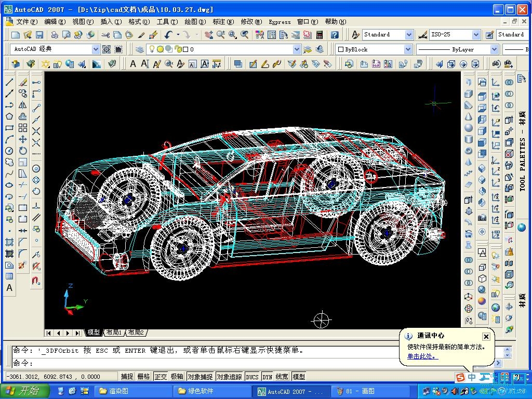Select the Line drawing tool
The height and width of the screenshot is (399, 532).
coord(9,82)
